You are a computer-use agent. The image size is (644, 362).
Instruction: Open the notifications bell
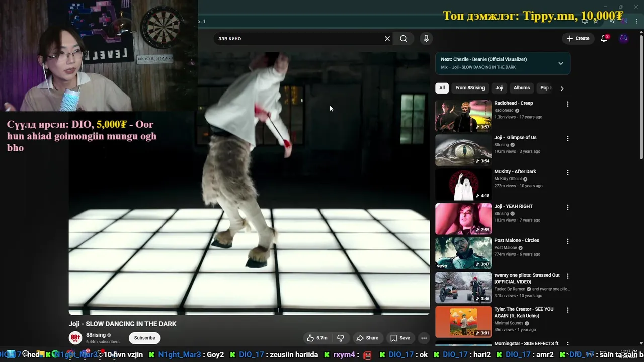pyautogui.click(x=604, y=38)
